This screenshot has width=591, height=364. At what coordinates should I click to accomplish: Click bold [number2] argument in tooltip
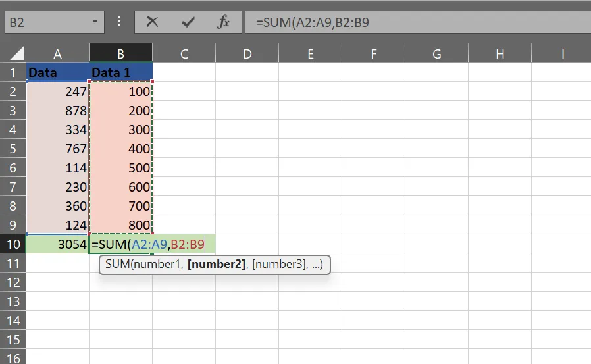217,264
